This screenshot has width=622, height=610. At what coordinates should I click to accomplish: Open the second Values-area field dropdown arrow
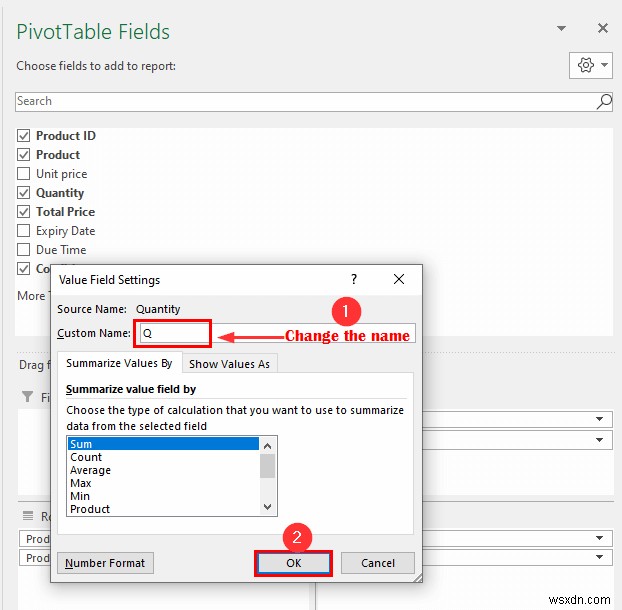click(x=599, y=557)
